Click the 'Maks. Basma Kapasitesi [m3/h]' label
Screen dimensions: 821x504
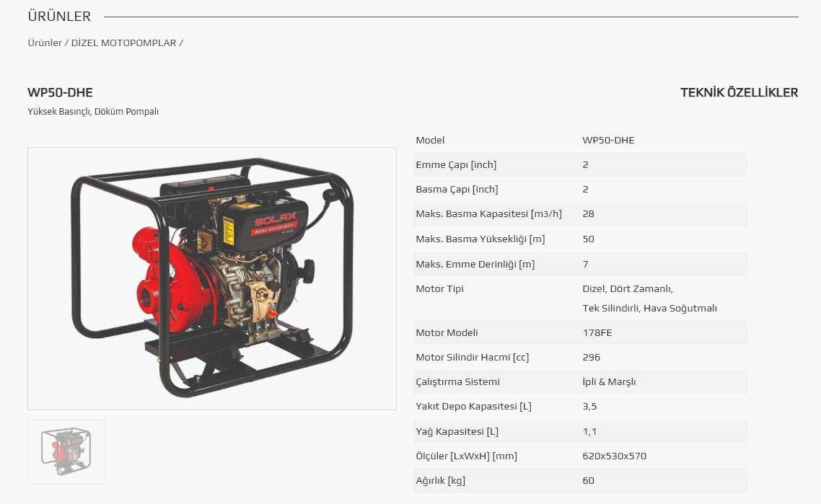pyautogui.click(x=489, y=214)
